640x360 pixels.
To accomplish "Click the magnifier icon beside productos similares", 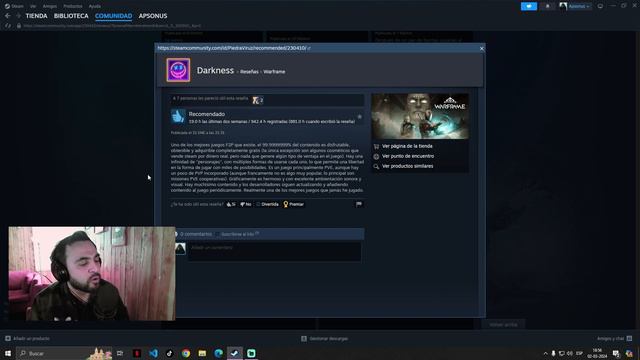I will click(376, 167).
